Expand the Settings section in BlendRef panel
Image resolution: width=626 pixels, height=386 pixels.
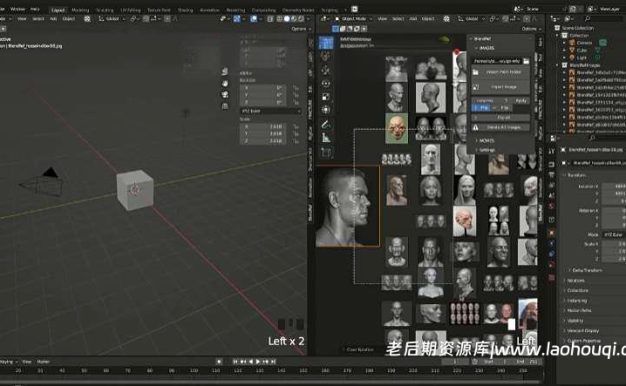(x=486, y=150)
